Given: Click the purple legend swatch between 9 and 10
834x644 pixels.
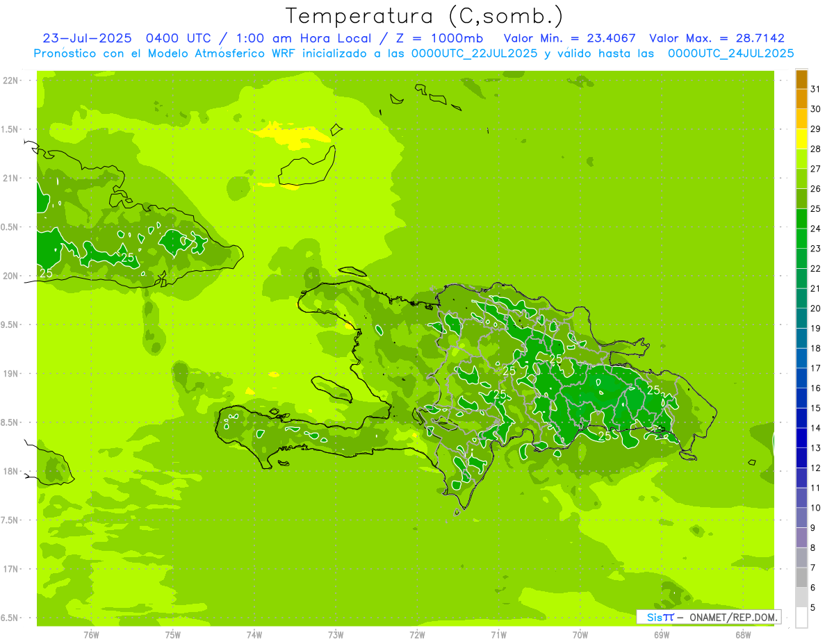Looking at the screenshot, I should point(801,518).
